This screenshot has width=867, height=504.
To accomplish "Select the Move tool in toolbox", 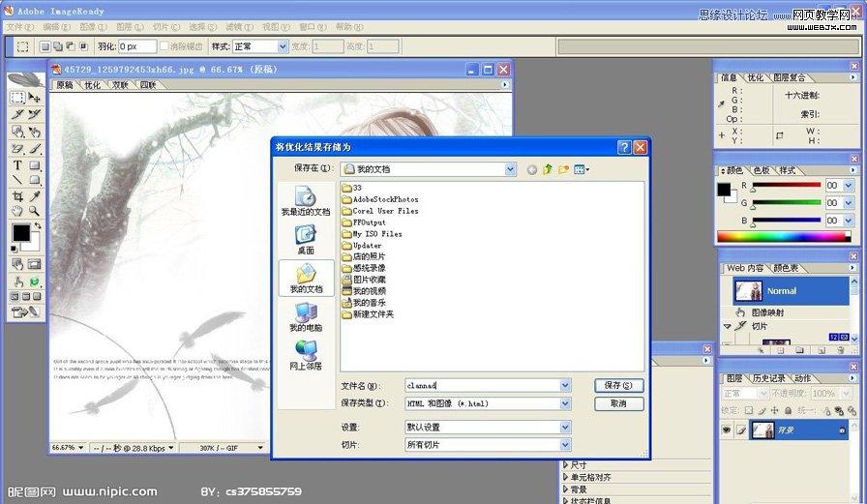I will point(34,98).
